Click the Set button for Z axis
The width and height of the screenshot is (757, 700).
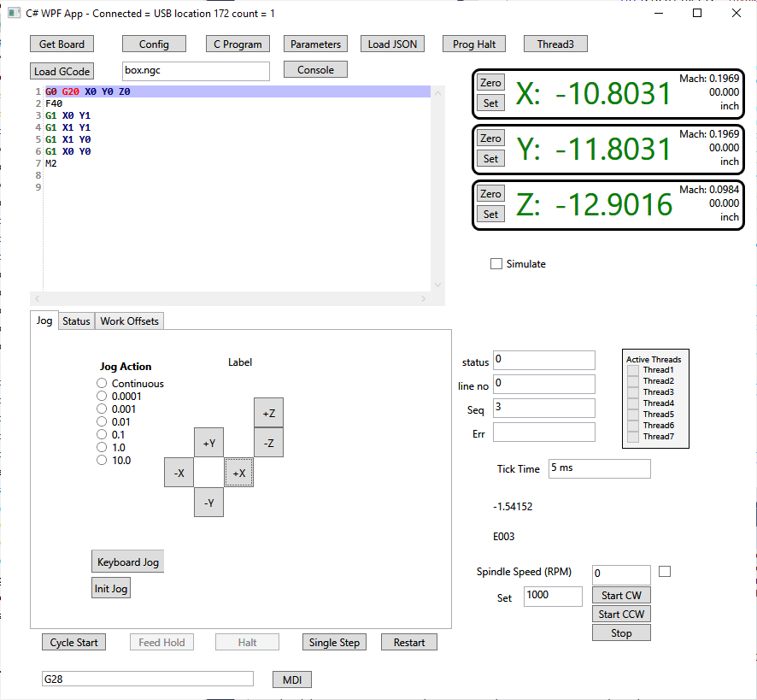click(x=490, y=214)
